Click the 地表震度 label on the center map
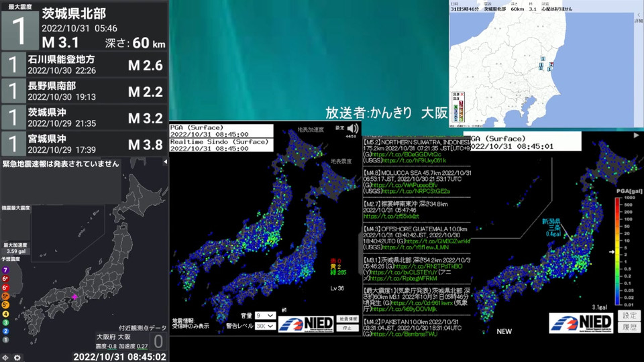The width and height of the screenshot is (644, 362). click(x=341, y=162)
